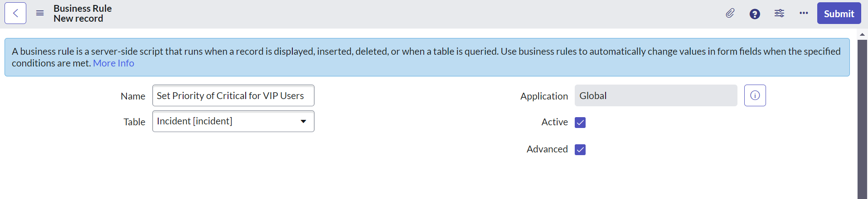This screenshot has width=868, height=199.
Task: Click the scrollbar up arrow
Action: point(862,34)
